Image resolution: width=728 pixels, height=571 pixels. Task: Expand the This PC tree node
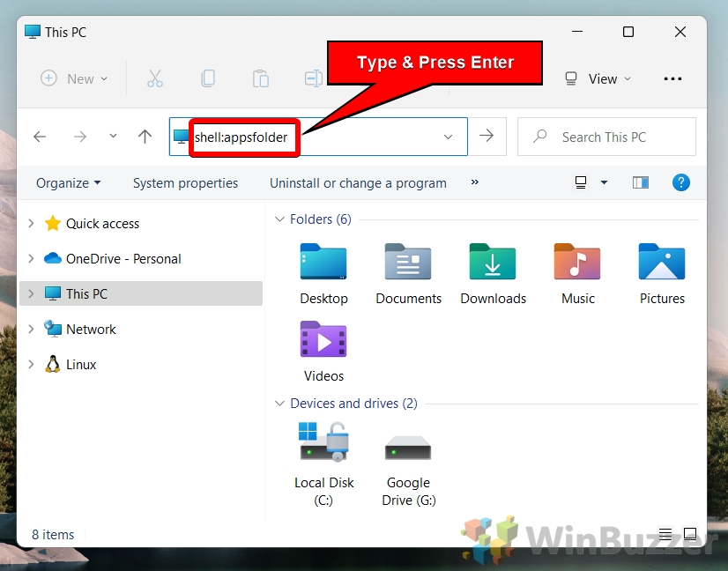pos(31,293)
